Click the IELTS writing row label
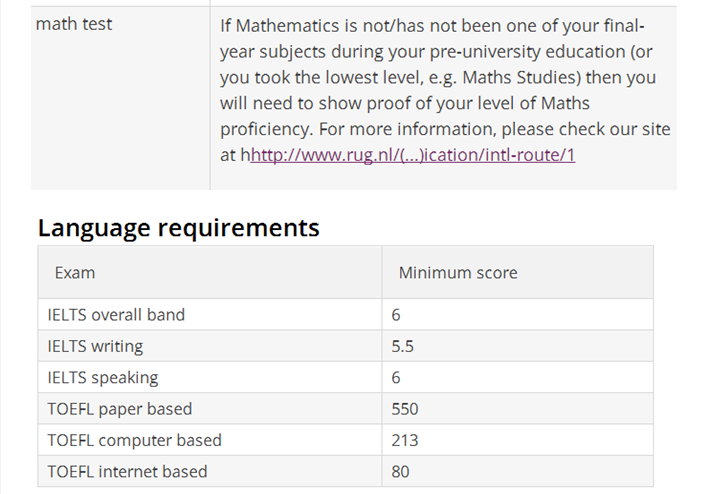This screenshot has height=494, width=711. click(x=95, y=347)
